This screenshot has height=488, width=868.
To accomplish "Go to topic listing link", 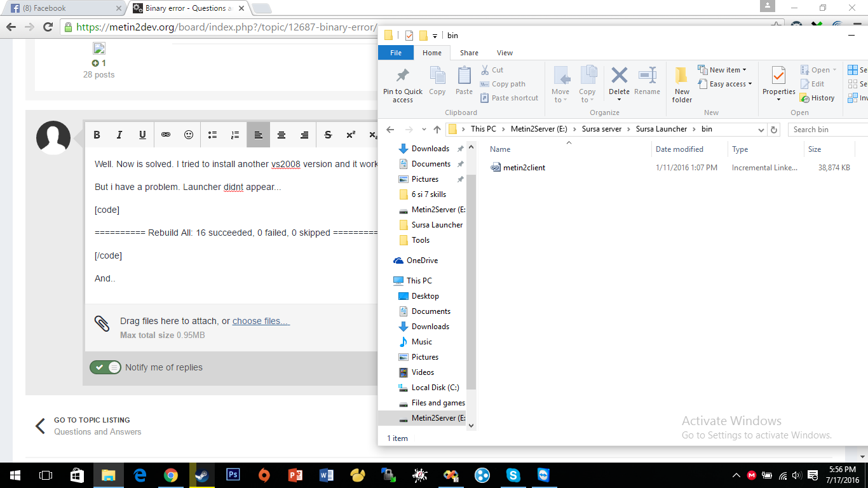I will click(x=92, y=420).
